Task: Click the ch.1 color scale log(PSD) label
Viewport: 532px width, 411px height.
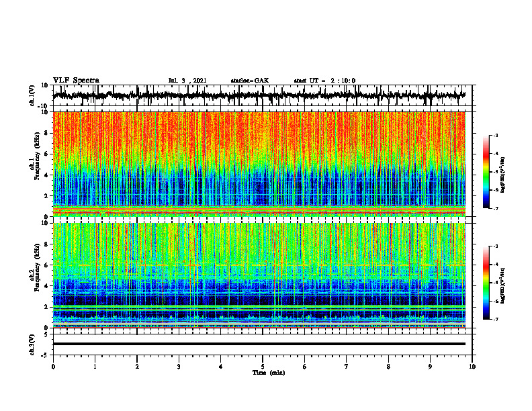Action: [503, 175]
